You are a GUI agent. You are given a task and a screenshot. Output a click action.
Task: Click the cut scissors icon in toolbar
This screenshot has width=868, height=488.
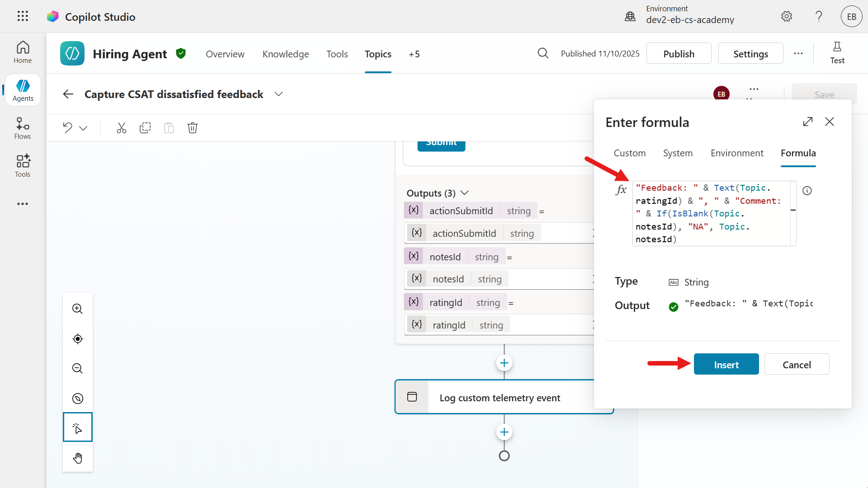pos(121,128)
